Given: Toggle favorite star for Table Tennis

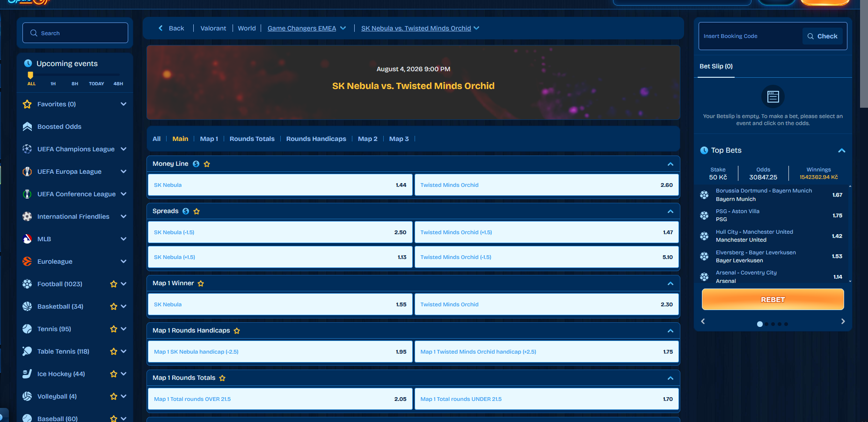Looking at the screenshot, I should [x=113, y=351].
